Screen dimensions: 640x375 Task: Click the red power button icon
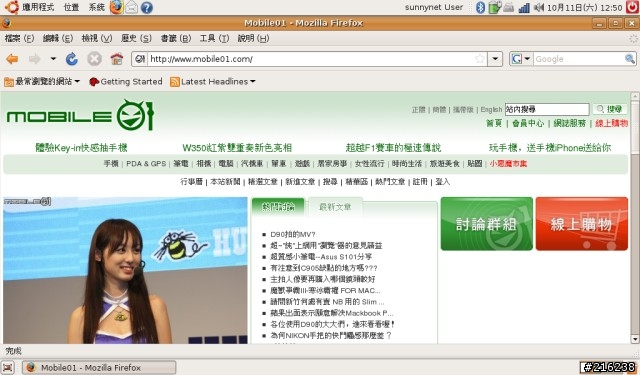[x=632, y=7]
